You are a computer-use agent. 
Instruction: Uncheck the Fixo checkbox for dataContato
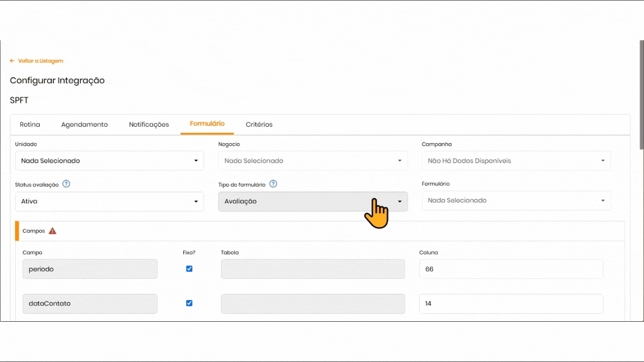point(189,303)
